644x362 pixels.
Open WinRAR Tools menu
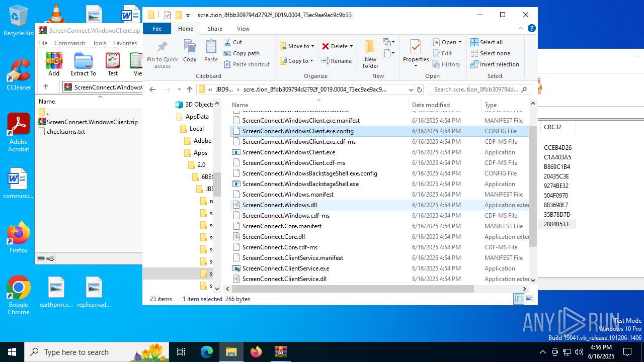tap(99, 43)
